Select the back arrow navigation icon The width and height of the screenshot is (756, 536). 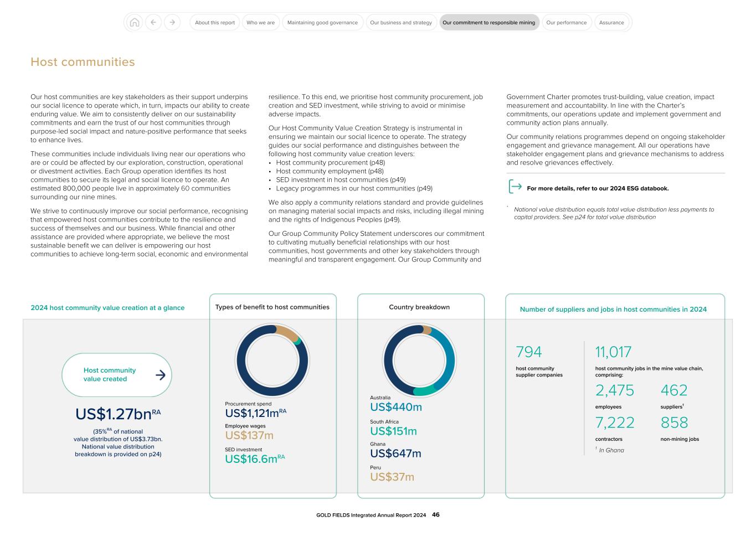click(153, 22)
